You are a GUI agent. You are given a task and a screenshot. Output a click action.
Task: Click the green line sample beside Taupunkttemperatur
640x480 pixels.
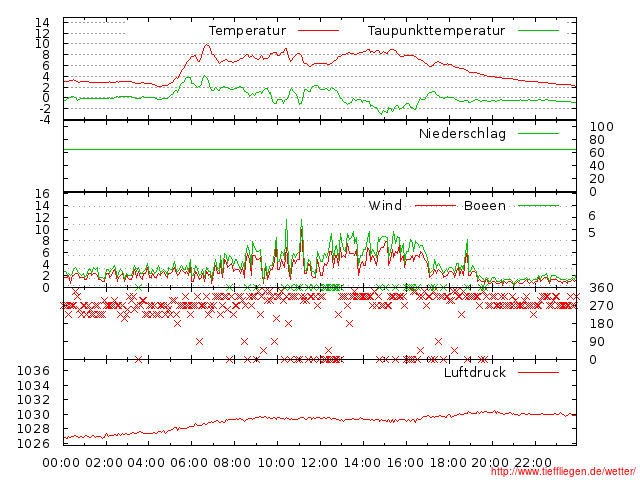coord(538,31)
